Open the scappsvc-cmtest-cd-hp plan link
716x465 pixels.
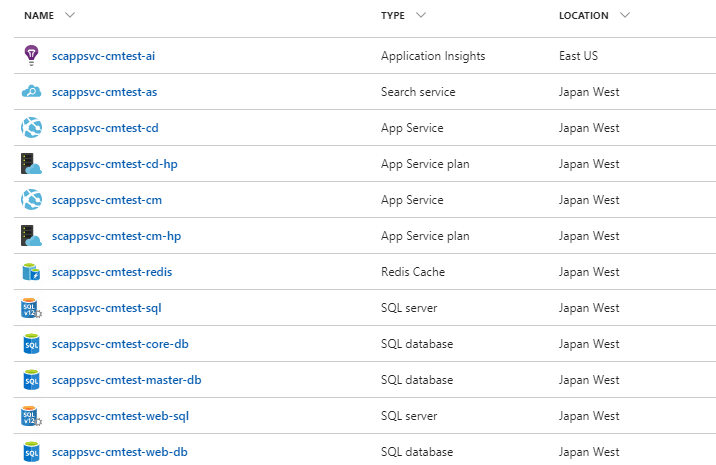pos(115,164)
